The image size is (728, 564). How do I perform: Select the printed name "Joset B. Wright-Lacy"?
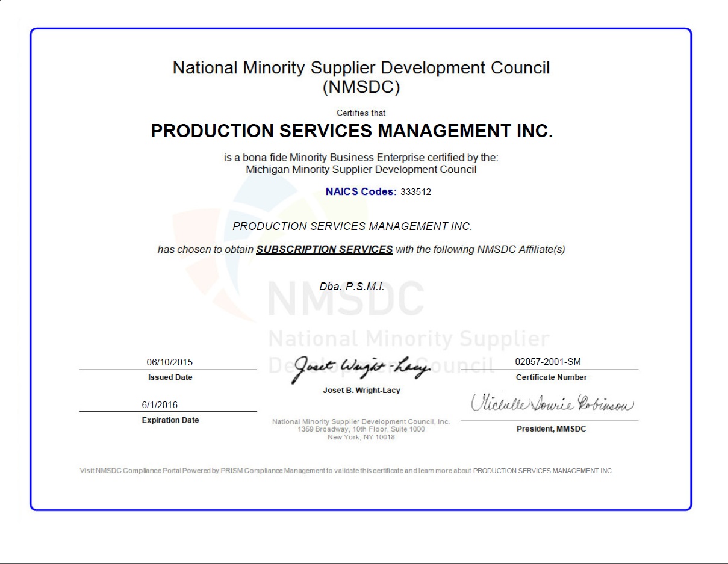point(361,391)
